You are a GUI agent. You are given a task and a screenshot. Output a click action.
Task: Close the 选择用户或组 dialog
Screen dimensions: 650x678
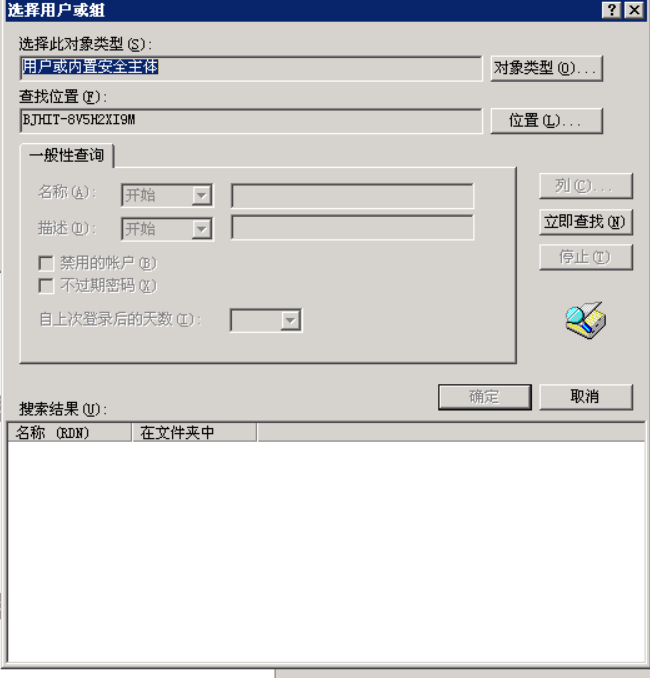point(634,10)
